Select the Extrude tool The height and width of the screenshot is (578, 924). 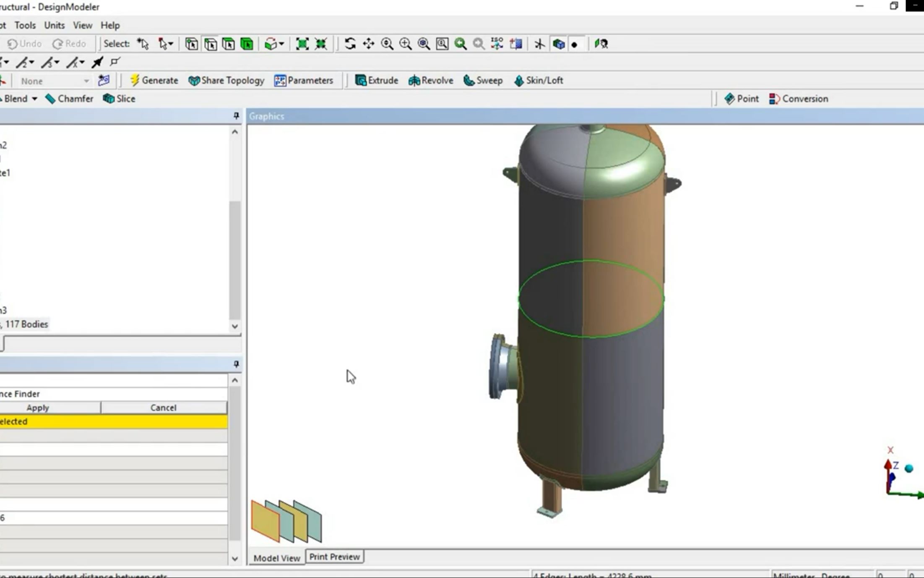coord(376,80)
